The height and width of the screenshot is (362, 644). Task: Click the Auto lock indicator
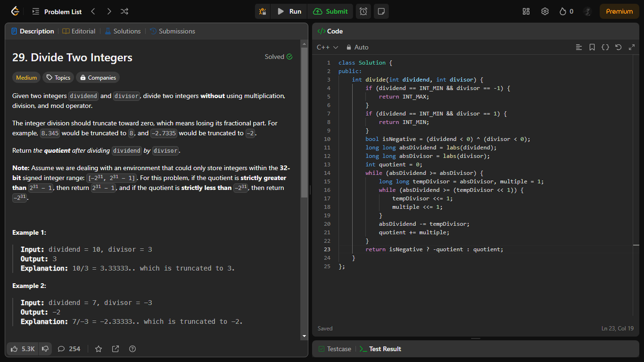pyautogui.click(x=358, y=47)
